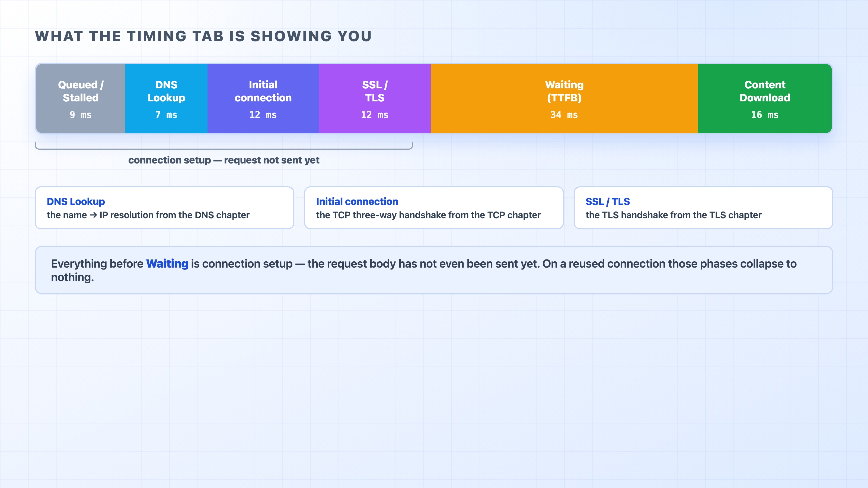This screenshot has height=488, width=868.
Task: Click the Waiting (TTFB) orange segment
Action: pos(564,98)
